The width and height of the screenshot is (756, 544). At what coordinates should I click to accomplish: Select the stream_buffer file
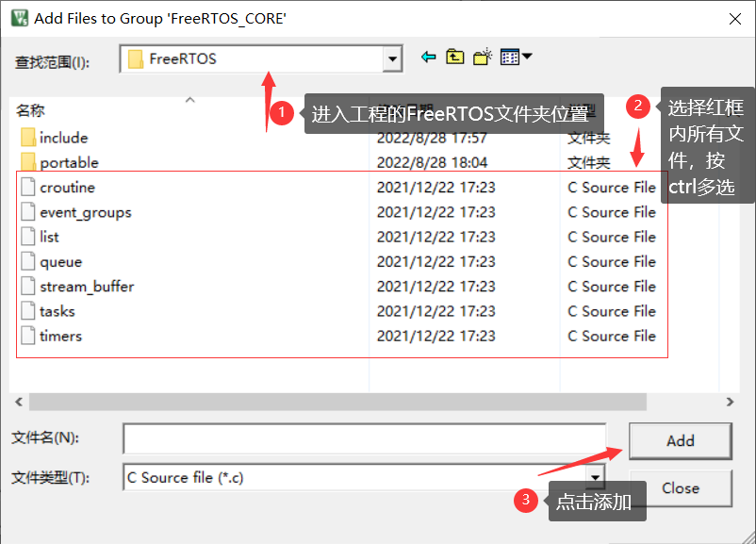click(x=87, y=287)
